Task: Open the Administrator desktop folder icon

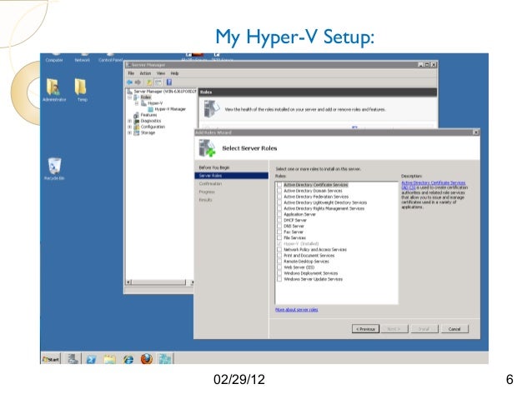Action: coord(54,90)
